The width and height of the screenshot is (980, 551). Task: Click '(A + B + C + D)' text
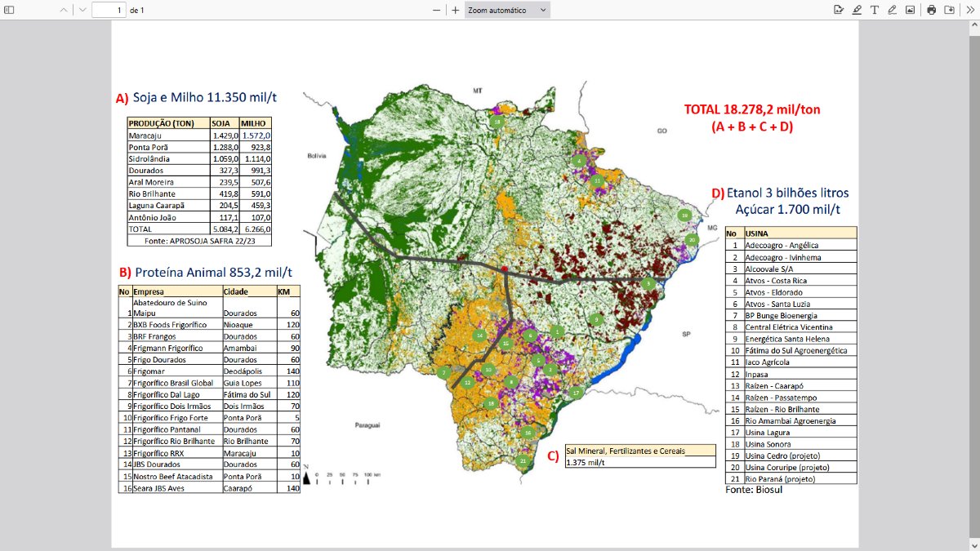tap(752, 127)
